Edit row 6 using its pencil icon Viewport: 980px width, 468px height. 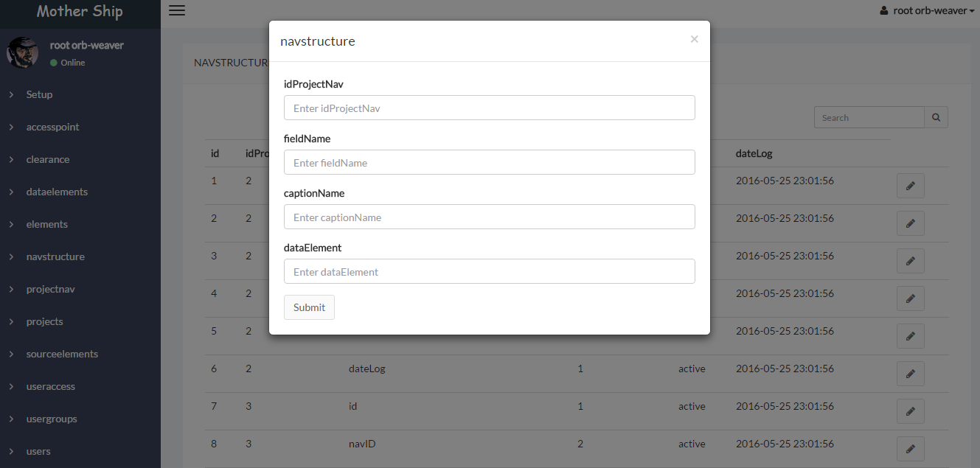click(x=910, y=374)
